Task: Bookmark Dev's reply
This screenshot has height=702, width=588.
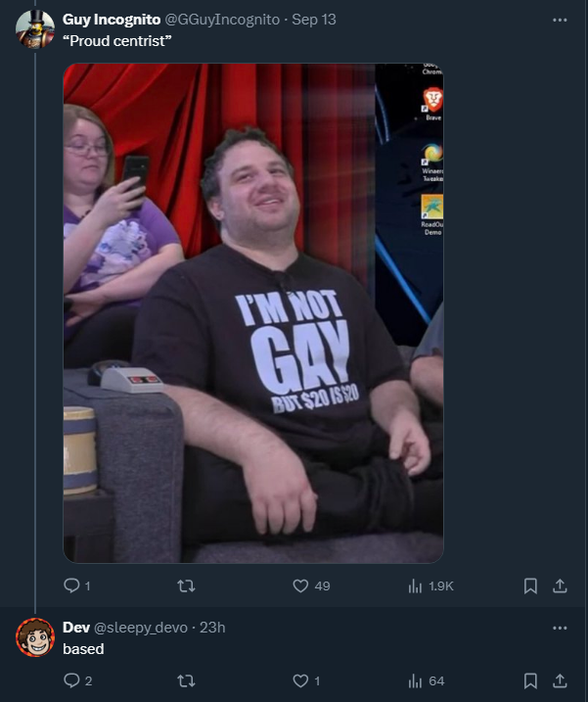Action: (x=530, y=680)
